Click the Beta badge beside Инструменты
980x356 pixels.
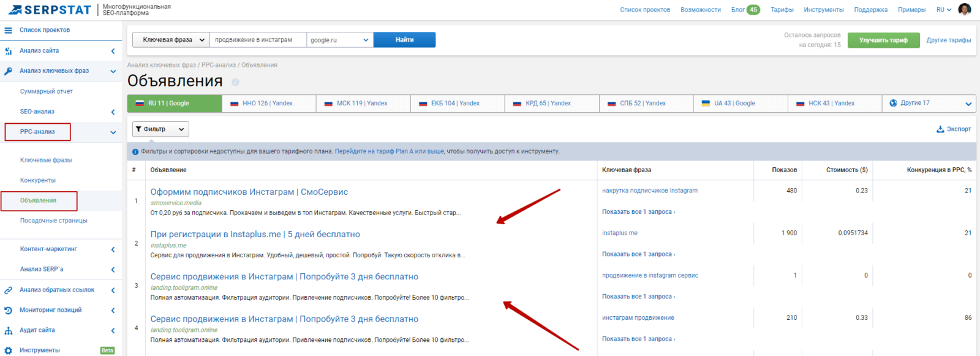107,350
